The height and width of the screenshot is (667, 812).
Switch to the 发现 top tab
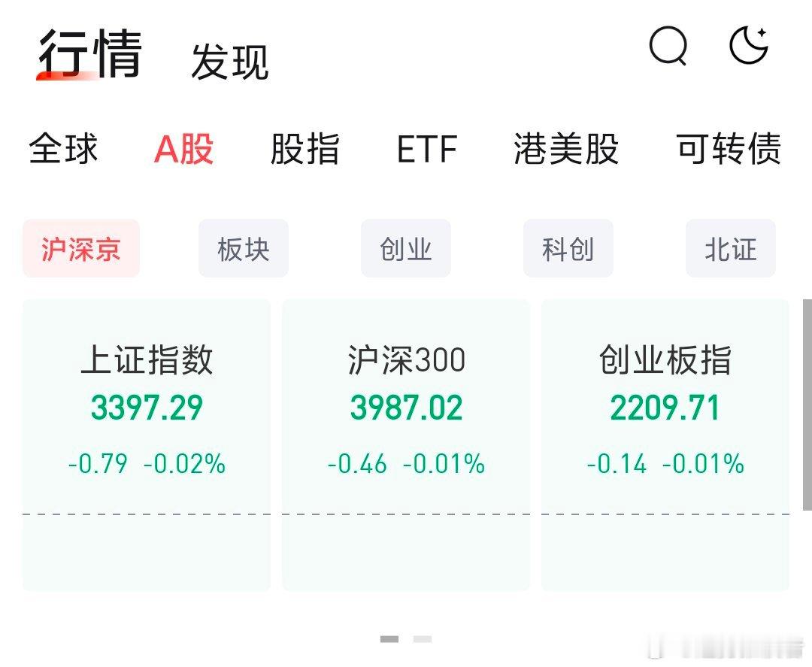(x=229, y=62)
